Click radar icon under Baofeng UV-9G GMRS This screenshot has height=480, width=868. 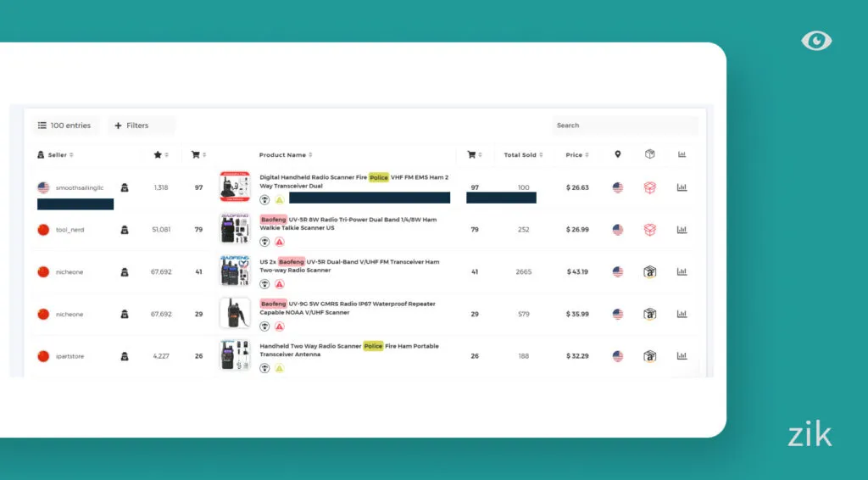[264, 327]
